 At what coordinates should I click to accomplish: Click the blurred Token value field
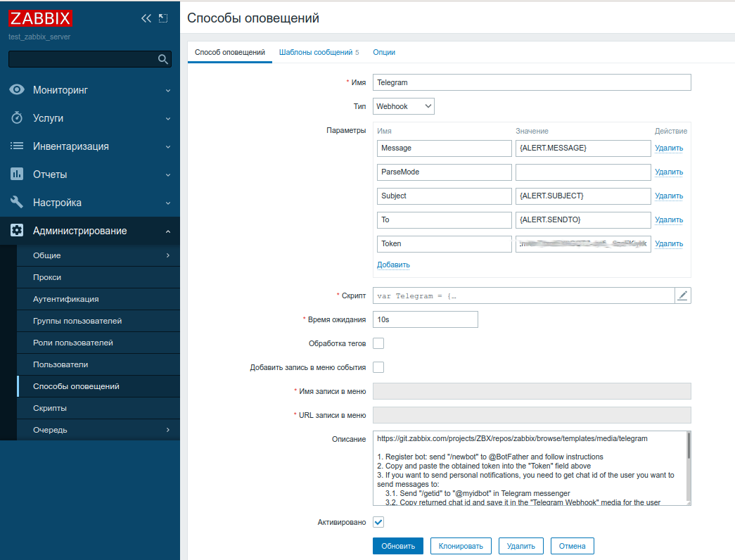click(x=583, y=244)
